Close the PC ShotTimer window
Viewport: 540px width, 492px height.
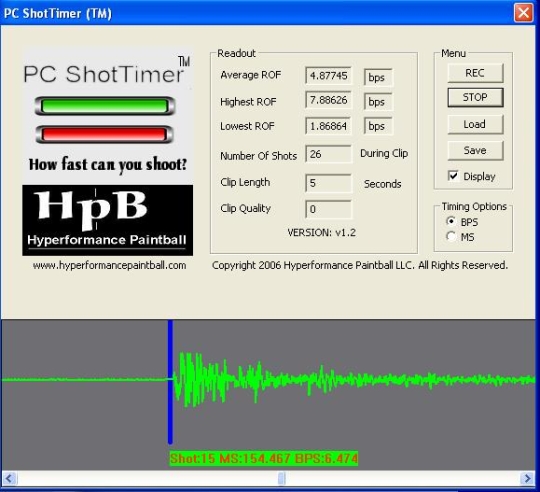523,13
